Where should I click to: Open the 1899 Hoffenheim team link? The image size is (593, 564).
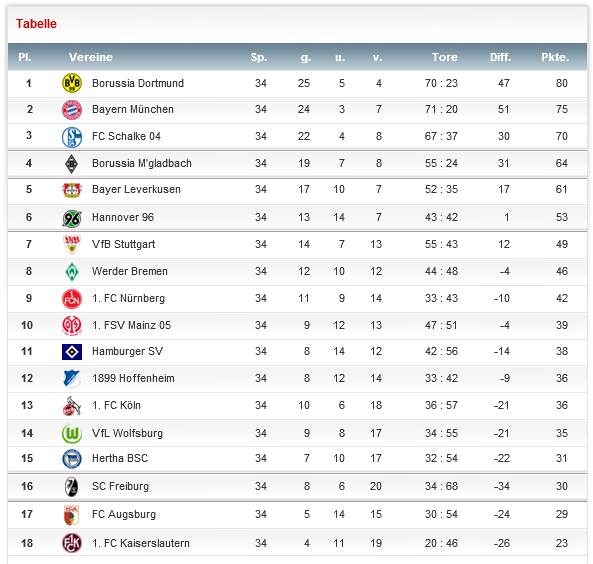coord(134,378)
